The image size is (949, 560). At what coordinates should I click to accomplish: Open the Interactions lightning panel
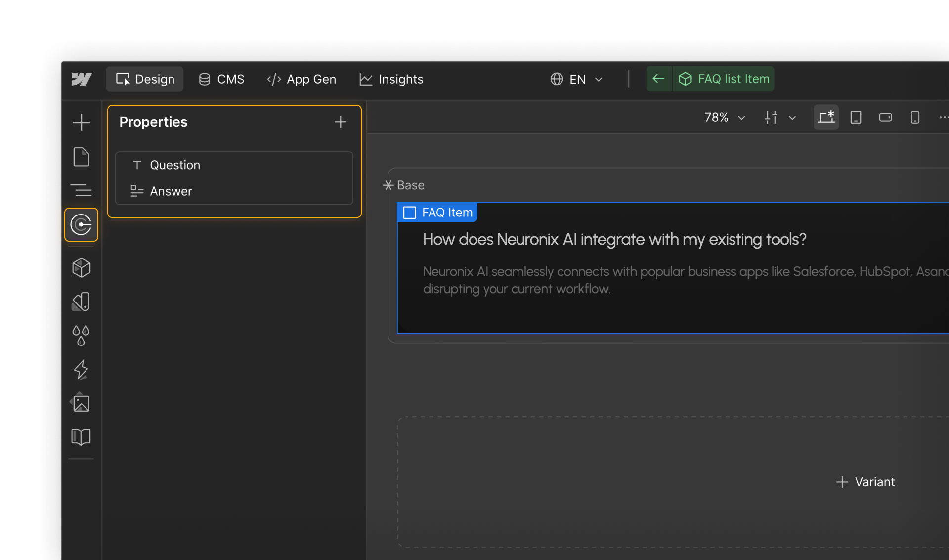(x=81, y=370)
